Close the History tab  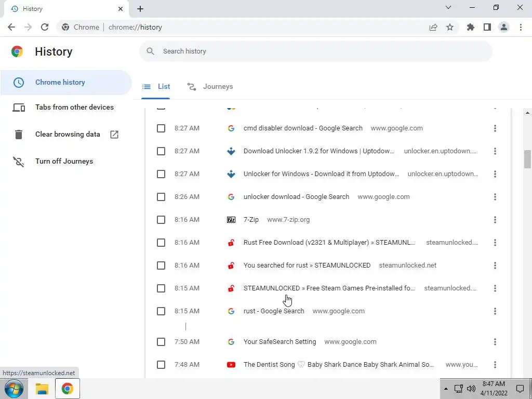coord(121,9)
